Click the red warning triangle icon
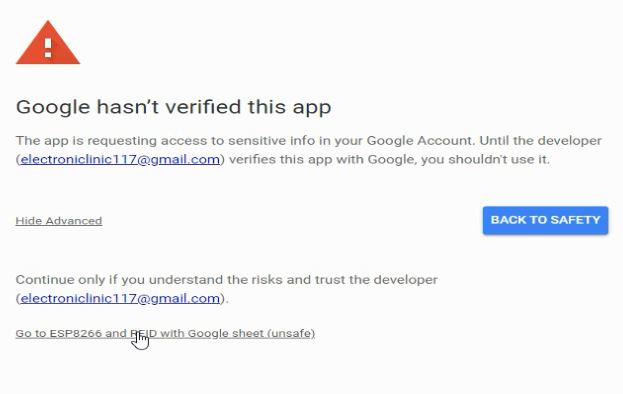623x394 pixels. (x=48, y=42)
